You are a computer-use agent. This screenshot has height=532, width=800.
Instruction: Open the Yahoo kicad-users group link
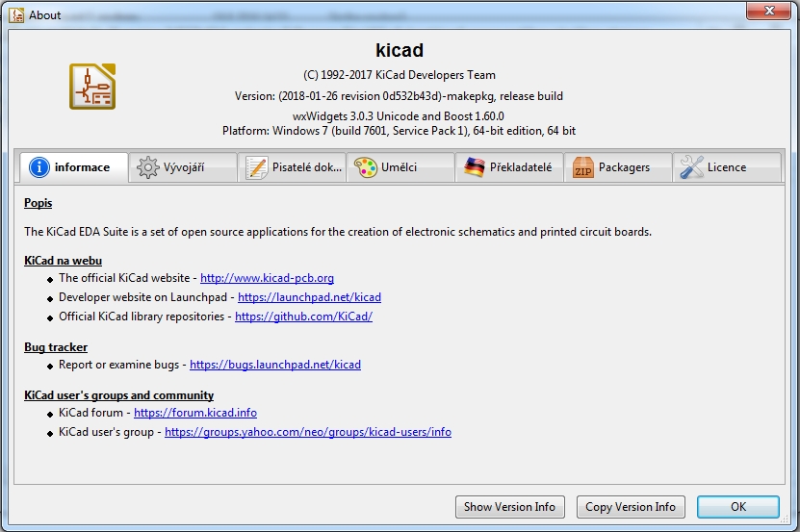308,432
